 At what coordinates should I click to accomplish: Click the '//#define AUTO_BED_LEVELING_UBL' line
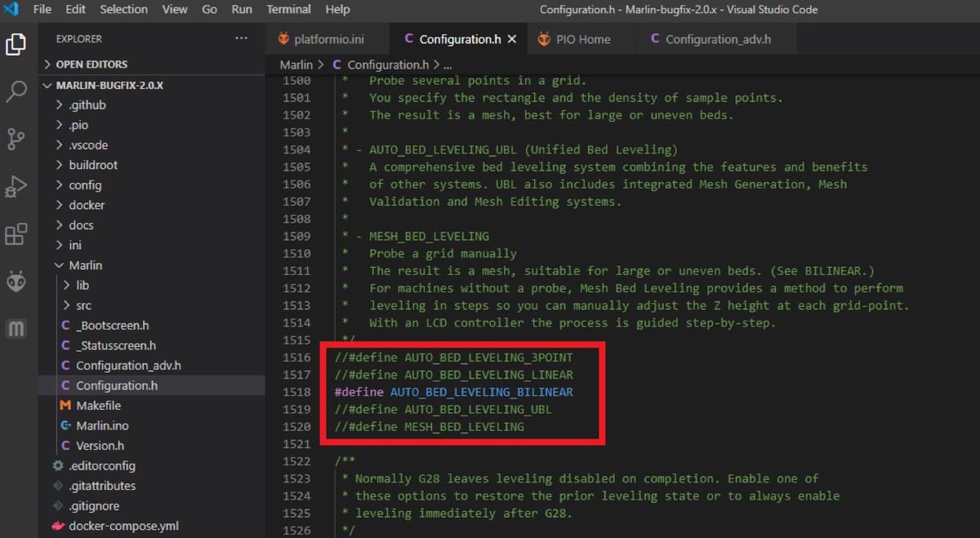(443, 409)
